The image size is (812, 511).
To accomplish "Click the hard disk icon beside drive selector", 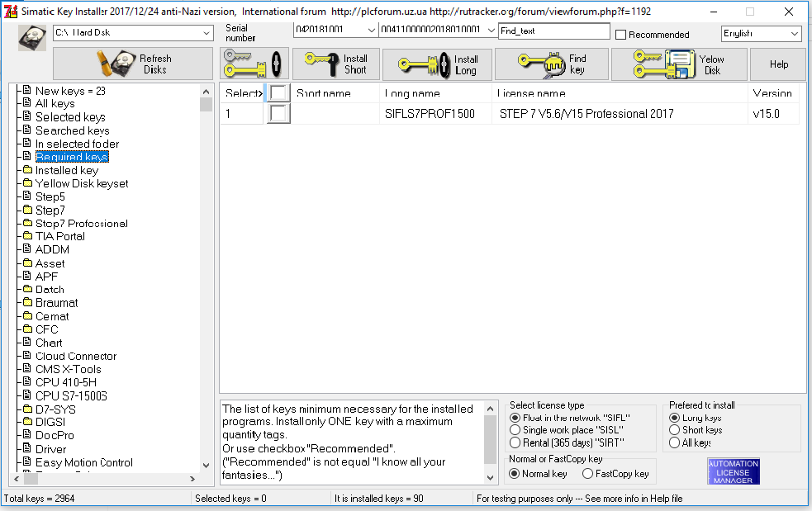I will 32,38.
